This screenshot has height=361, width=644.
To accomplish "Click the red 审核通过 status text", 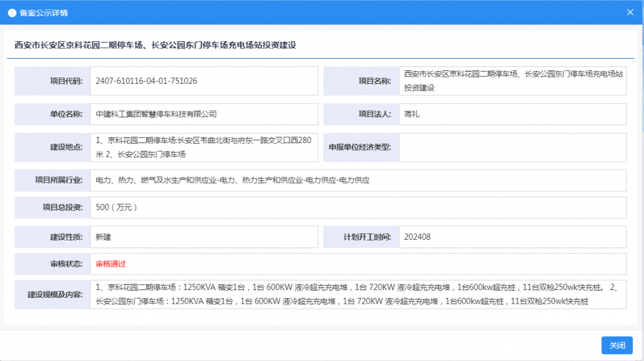I will (111, 264).
